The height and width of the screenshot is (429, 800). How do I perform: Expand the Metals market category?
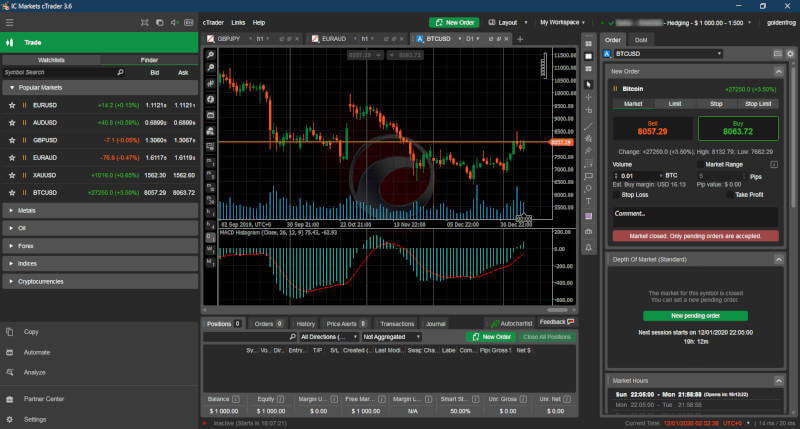coord(27,211)
